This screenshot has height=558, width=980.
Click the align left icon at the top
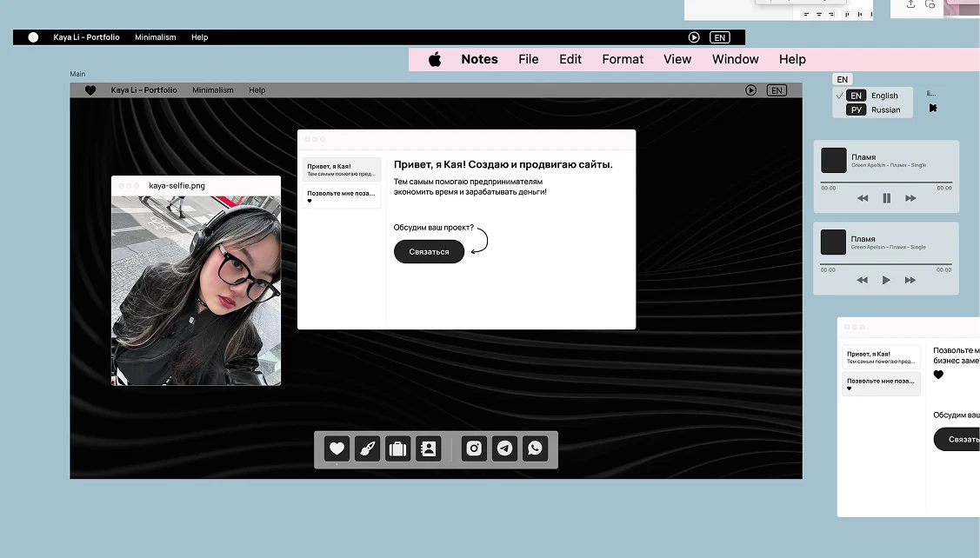click(x=805, y=15)
